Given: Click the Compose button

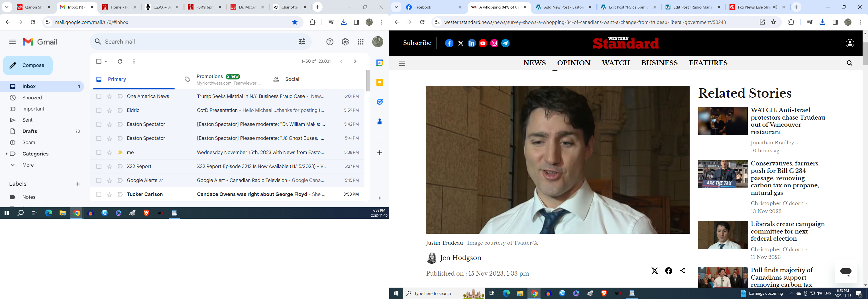Looking at the screenshot, I should pyautogui.click(x=28, y=65).
